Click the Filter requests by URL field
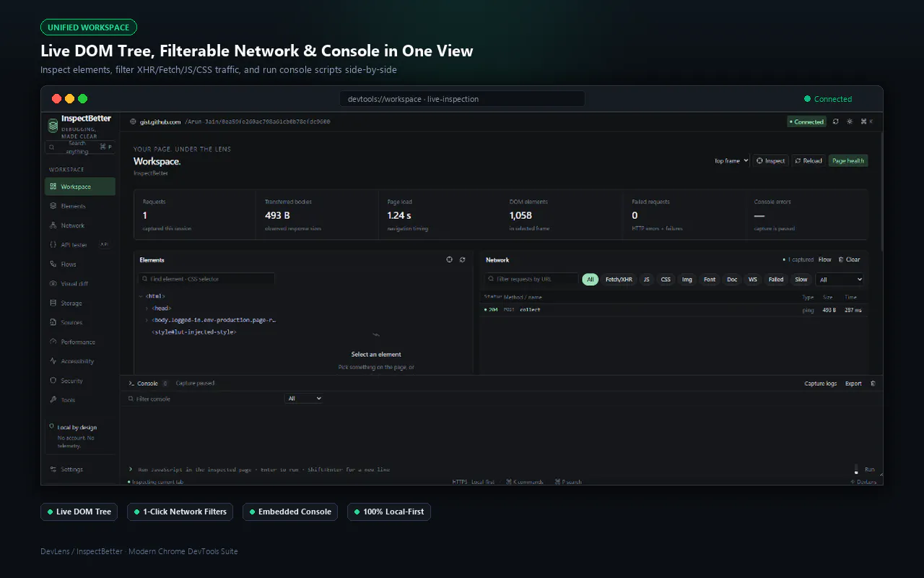The height and width of the screenshot is (578, 924). (531, 280)
